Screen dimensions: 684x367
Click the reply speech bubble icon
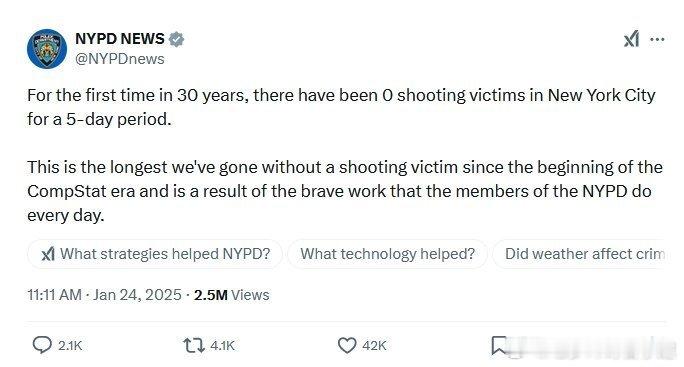[42, 345]
